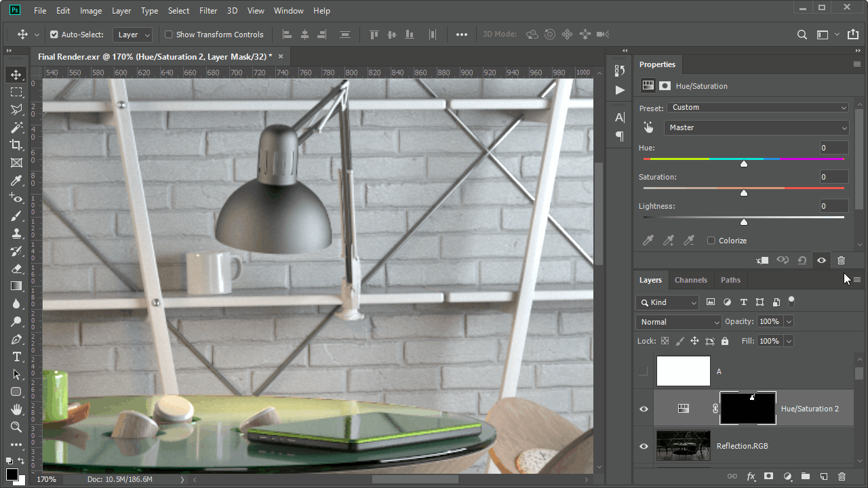Open the Preset Custom dropdown
Viewport: 868px width, 488px height.
click(758, 107)
